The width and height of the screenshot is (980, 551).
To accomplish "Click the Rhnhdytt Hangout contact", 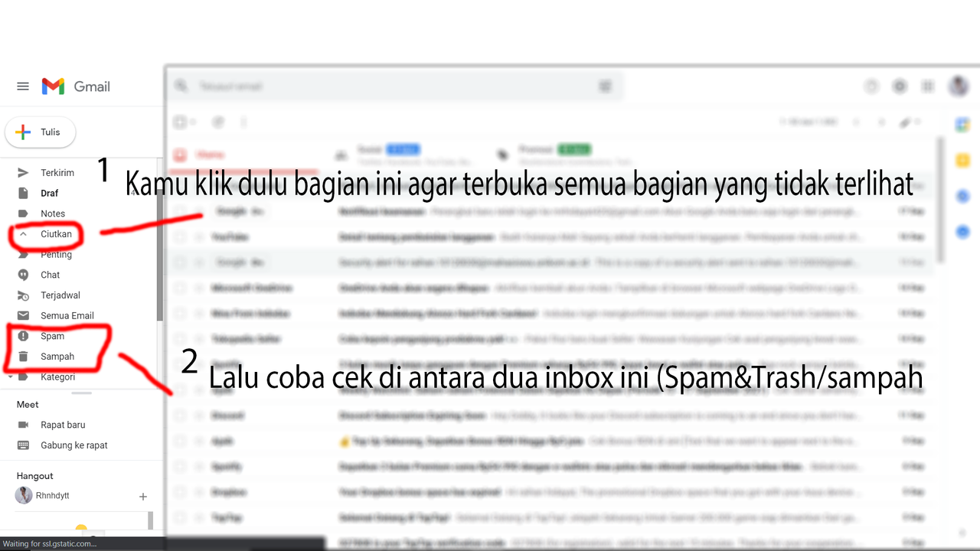I will tap(53, 496).
